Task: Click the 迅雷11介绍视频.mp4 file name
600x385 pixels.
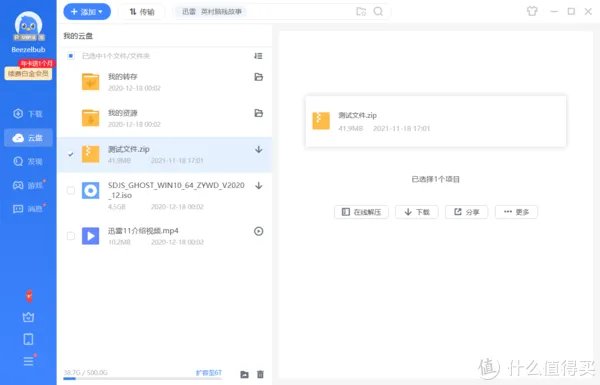Action: click(x=143, y=231)
